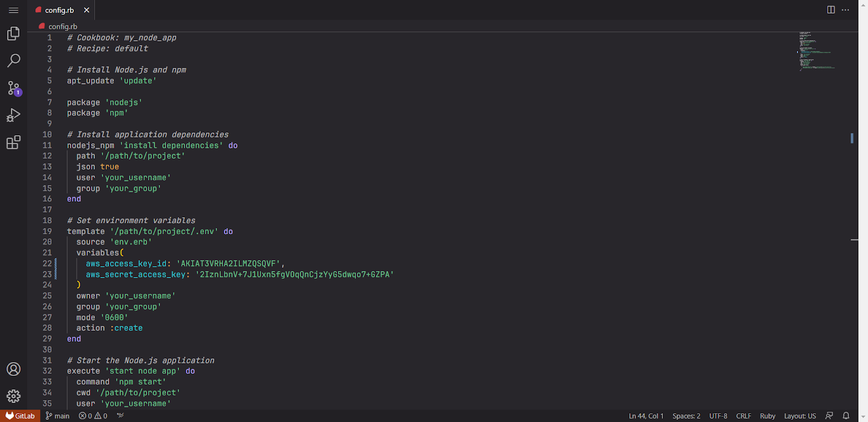Screen dimensions: 868x422
Task: Click the package 'npm' line
Action: 98,113
